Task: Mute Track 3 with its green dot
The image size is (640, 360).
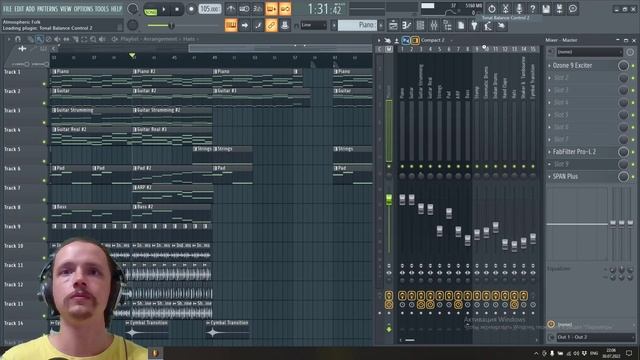Action: (x=44, y=122)
